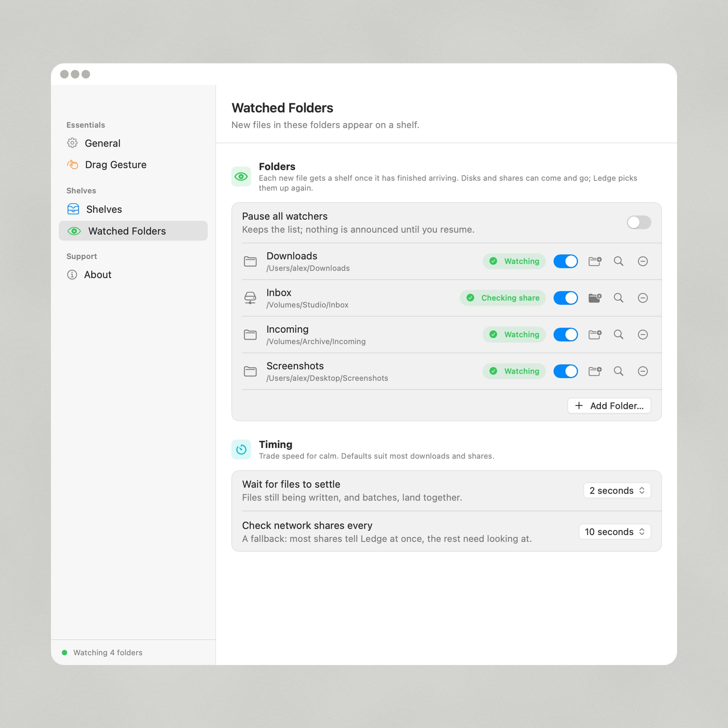728x728 pixels.
Task: Click the About info icon in the sidebar
Action: click(x=72, y=275)
